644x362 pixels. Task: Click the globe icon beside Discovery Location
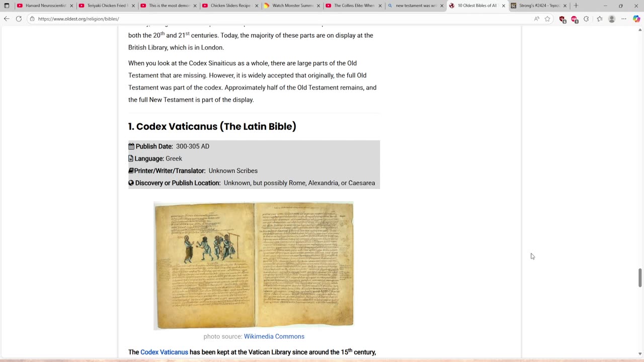pos(131,183)
